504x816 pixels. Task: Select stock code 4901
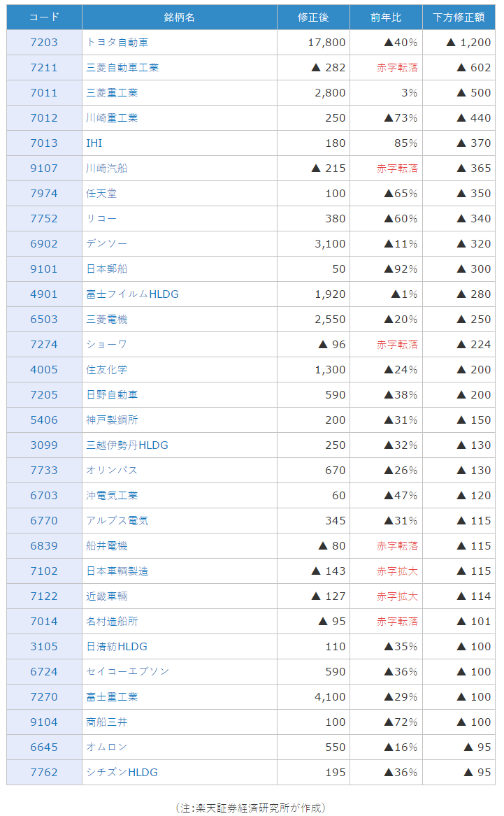point(44,294)
